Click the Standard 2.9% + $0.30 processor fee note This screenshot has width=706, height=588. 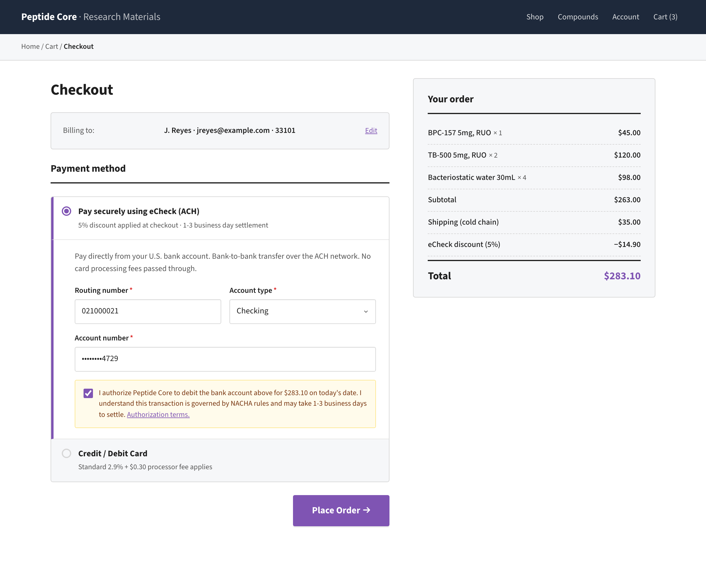tap(145, 467)
